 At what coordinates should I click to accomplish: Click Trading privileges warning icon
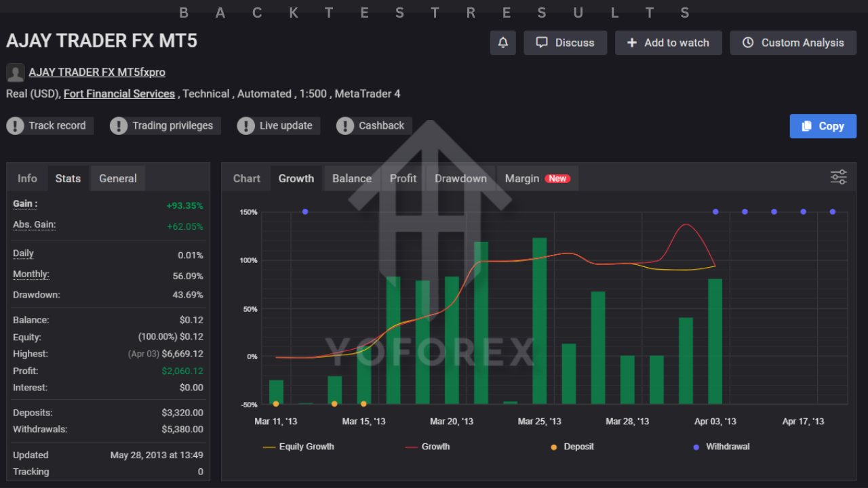click(119, 126)
